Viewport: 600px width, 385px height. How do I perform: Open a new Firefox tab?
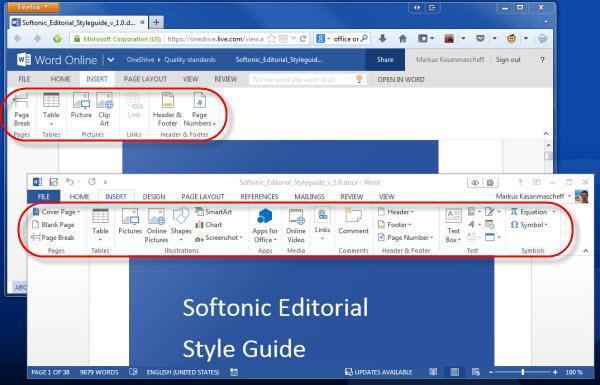click(x=156, y=22)
